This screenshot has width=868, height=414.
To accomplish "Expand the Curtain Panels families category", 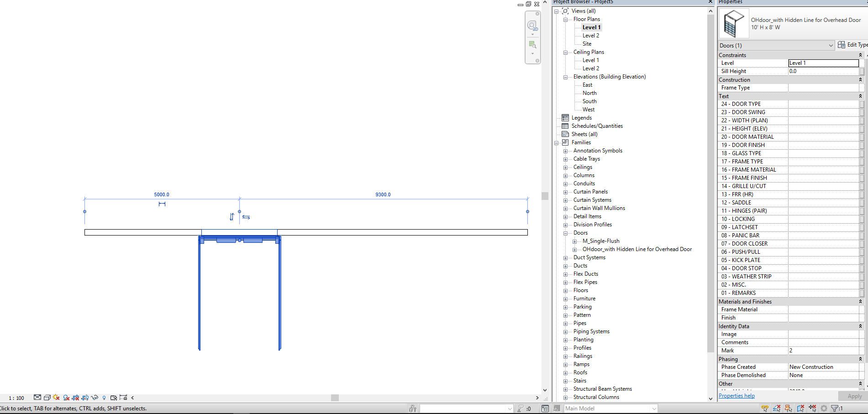I will pyautogui.click(x=566, y=192).
